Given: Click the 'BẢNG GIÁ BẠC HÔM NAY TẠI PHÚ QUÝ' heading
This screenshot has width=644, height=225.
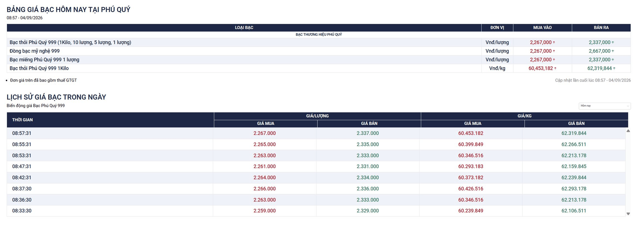Looking at the screenshot, I should pyautogui.click(x=68, y=9).
